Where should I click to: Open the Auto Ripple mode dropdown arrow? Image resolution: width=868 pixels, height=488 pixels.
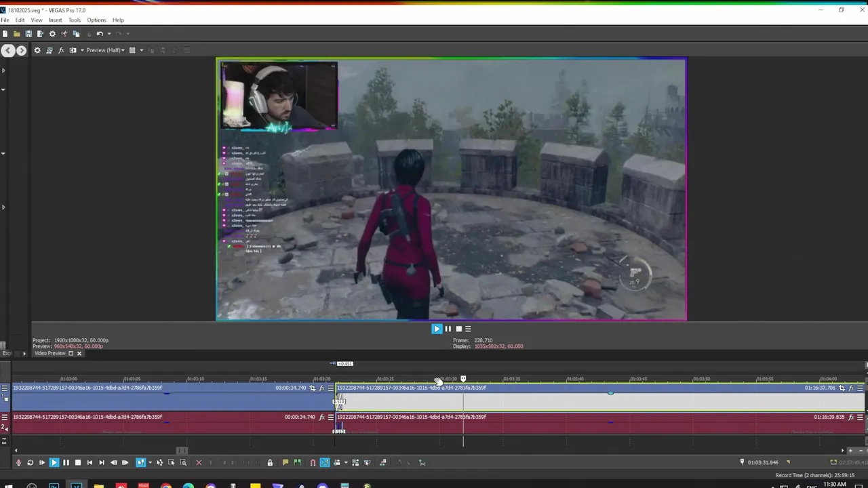coord(345,462)
